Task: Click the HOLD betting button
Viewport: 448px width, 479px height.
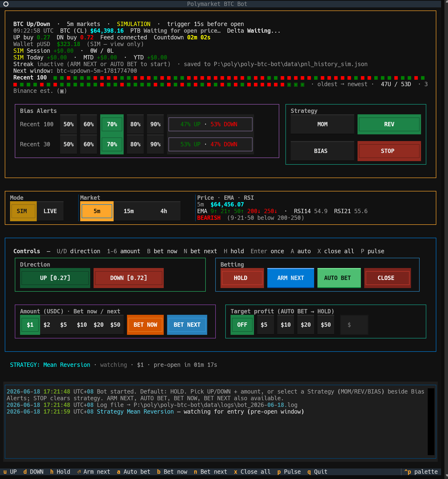Action: coord(242,278)
